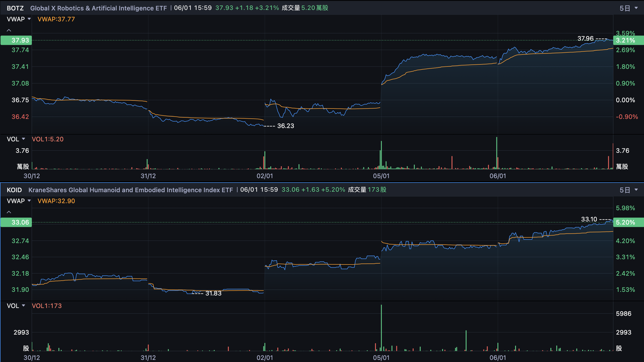Click the green 37.93 current price tag
Screen dimensions: 644x362
point(16,40)
